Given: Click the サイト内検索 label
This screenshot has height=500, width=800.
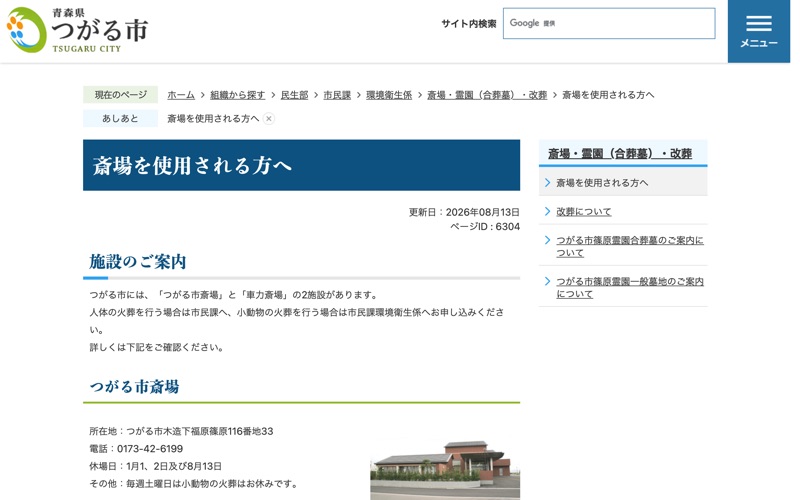Looking at the screenshot, I should click(468, 23).
